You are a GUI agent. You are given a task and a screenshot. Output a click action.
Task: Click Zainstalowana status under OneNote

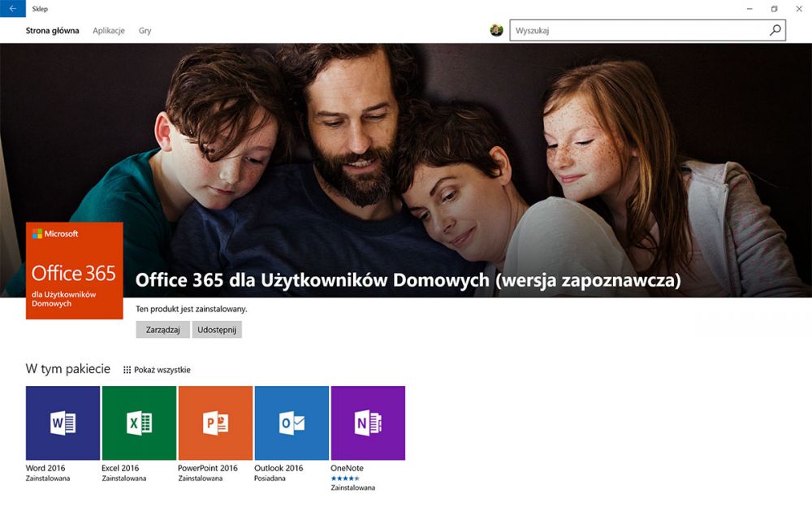click(x=353, y=487)
